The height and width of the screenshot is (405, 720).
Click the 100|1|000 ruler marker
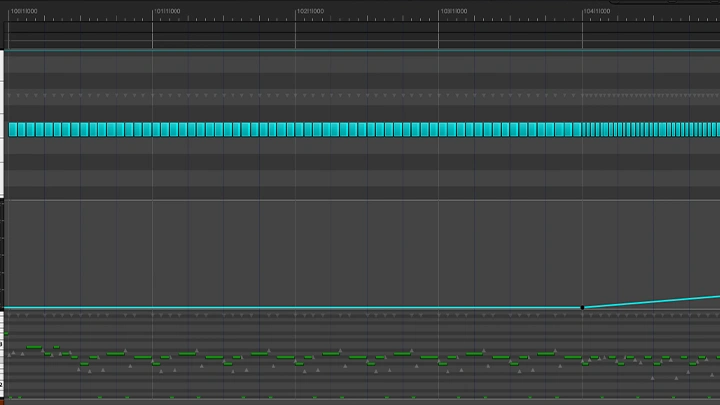coord(24,11)
